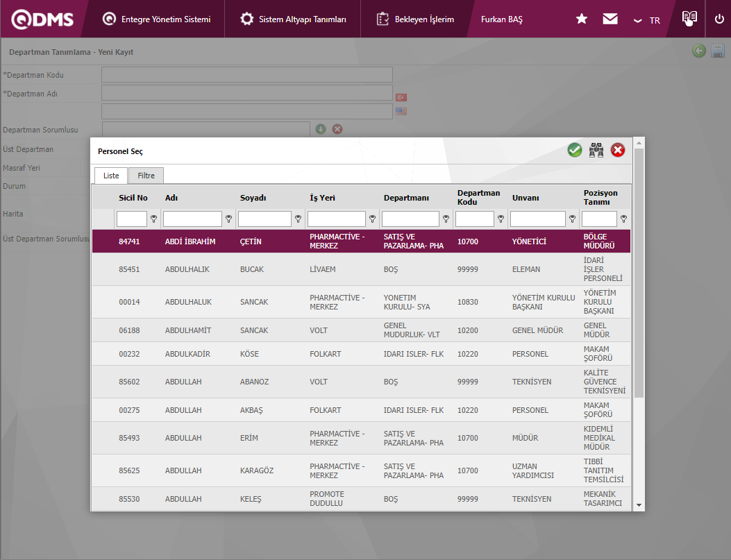731x560 pixels.
Task: Close Personel Seç dialog with red X
Action: click(x=618, y=150)
